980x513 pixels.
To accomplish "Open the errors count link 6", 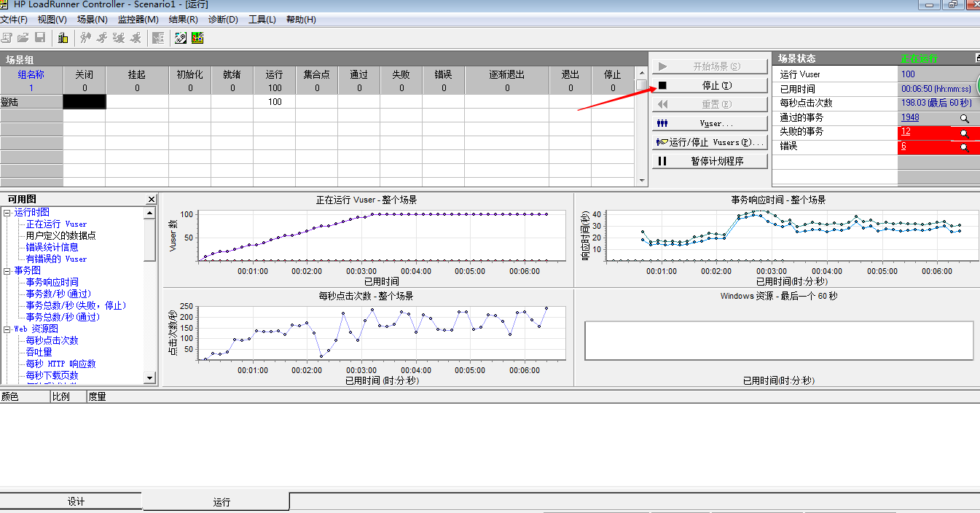I will pyautogui.click(x=903, y=146).
